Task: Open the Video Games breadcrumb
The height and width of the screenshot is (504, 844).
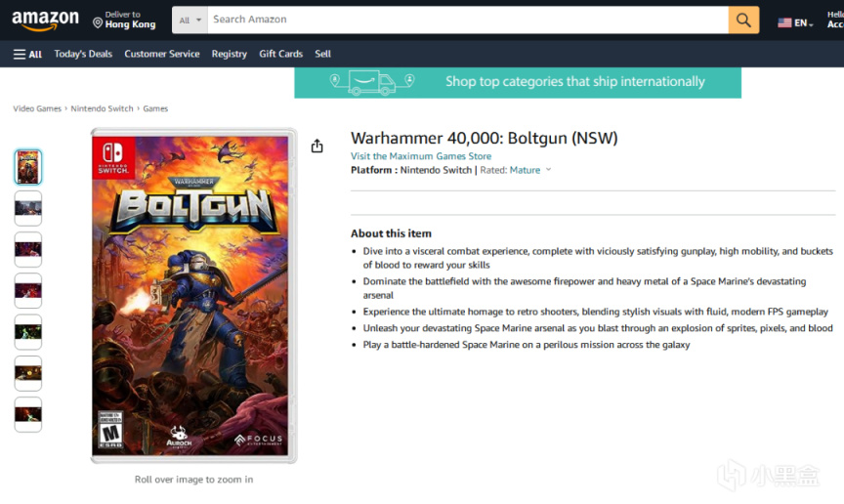Action: (37, 108)
